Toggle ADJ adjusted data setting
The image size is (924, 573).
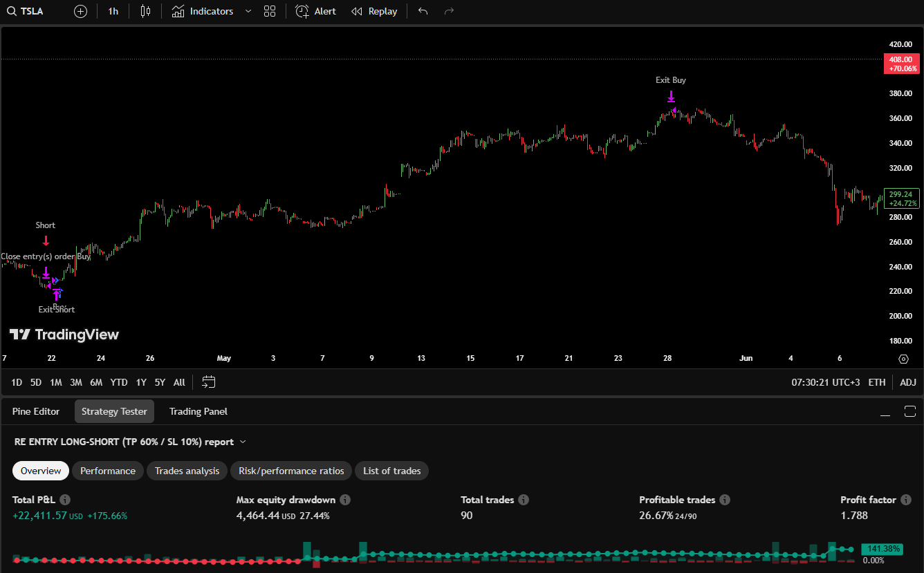[x=907, y=382]
